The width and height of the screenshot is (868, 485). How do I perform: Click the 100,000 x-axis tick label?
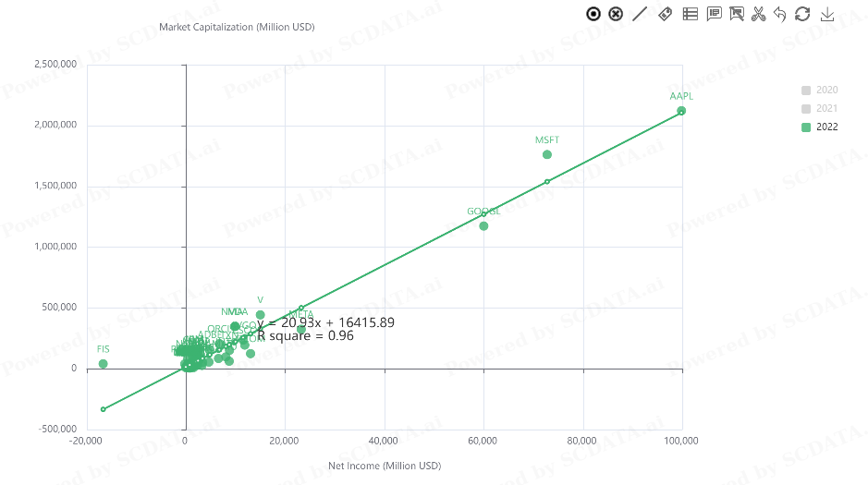pyautogui.click(x=681, y=441)
